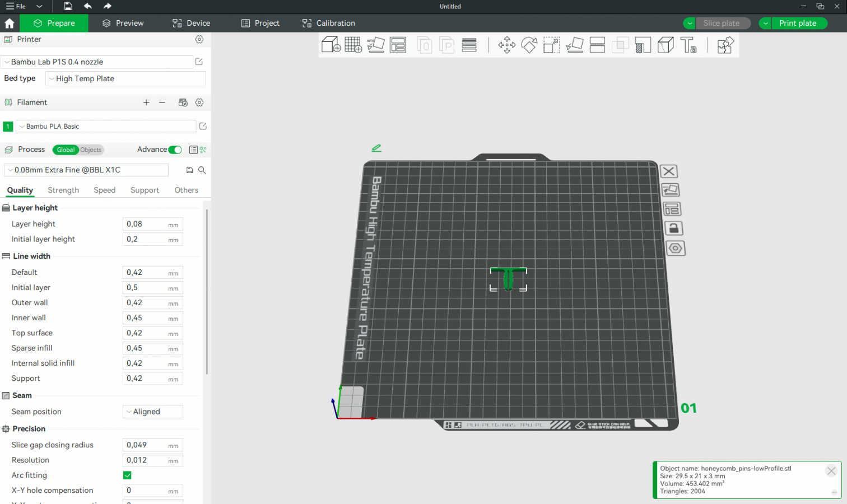The height and width of the screenshot is (504, 847).
Task: Toggle the Advance switch
Action: coord(175,150)
